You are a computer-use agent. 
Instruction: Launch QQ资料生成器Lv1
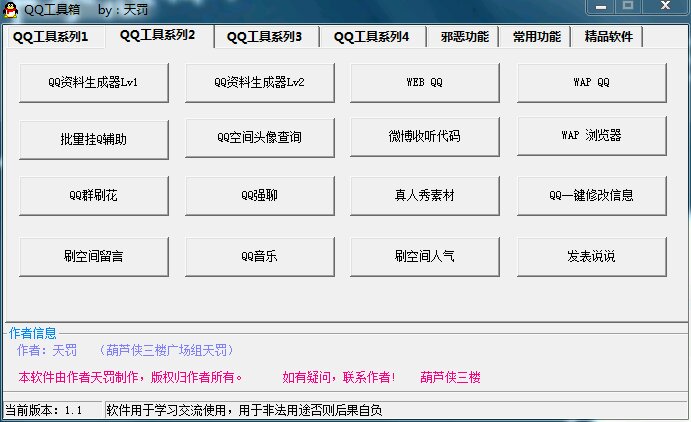[94, 83]
